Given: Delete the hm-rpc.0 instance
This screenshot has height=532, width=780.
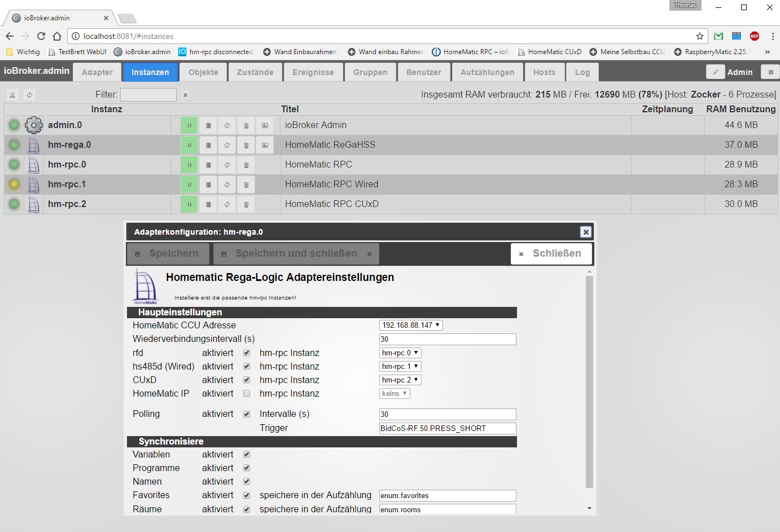Looking at the screenshot, I should pyautogui.click(x=246, y=165).
